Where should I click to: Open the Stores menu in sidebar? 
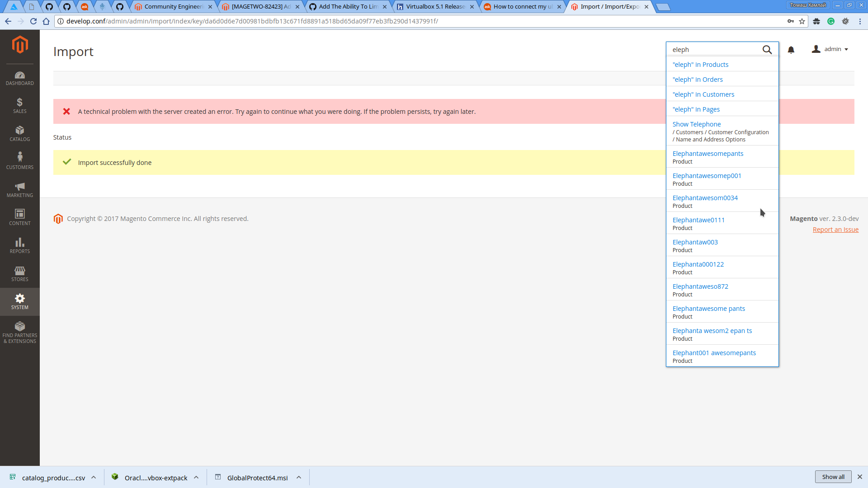click(20, 274)
